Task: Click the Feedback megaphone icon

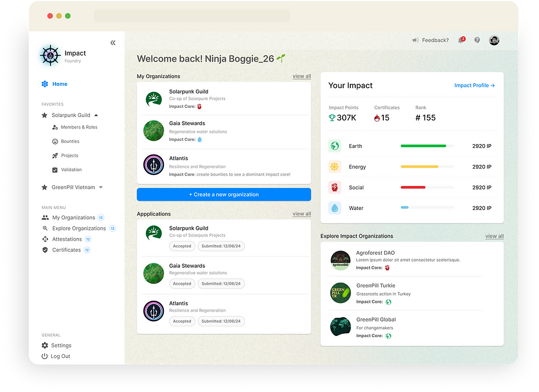Action: 416,40
